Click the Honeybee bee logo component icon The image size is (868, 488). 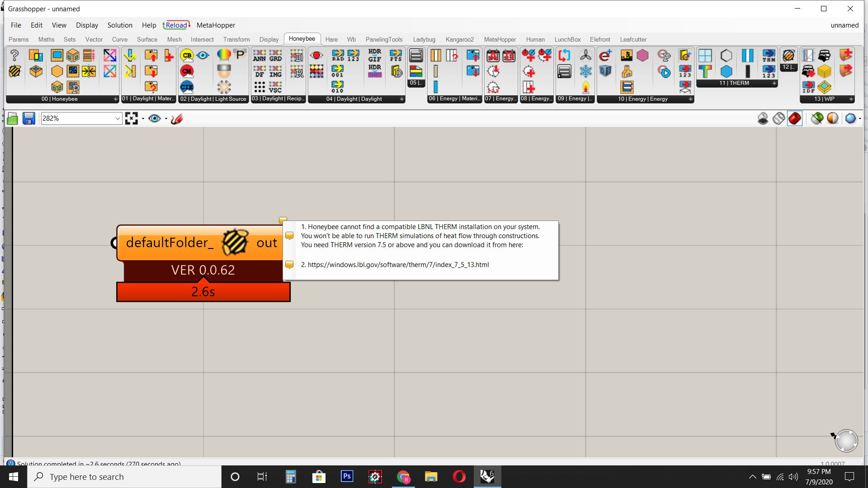[14, 71]
